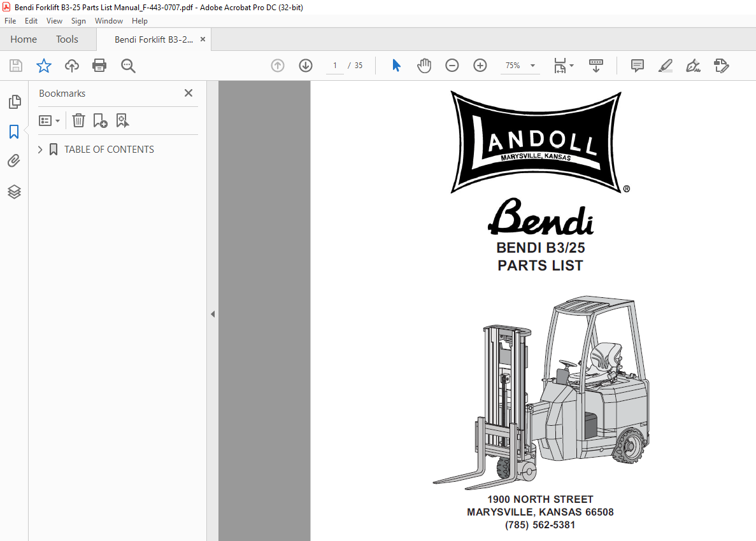The height and width of the screenshot is (541, 756).
Task: Open fit page dropdown arrow
Action: (572, 66)
